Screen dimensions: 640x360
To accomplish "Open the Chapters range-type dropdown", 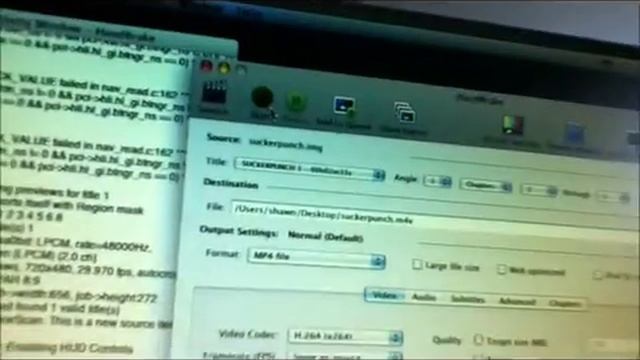I will 486,186.
